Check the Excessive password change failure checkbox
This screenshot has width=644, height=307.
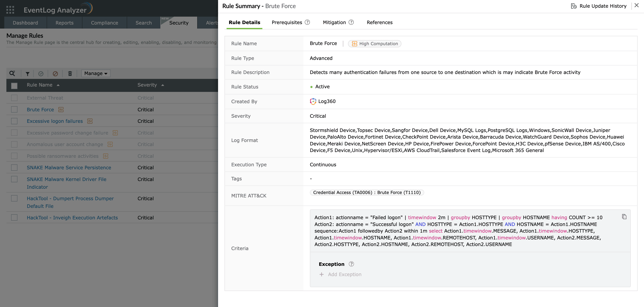14,133
